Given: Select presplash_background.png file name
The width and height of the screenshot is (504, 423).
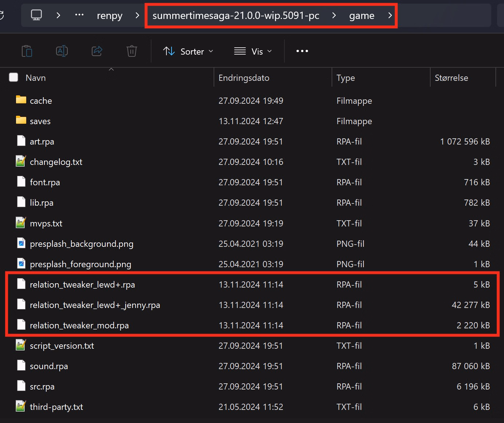Looking at the screenshot, I should coord(82,244).
